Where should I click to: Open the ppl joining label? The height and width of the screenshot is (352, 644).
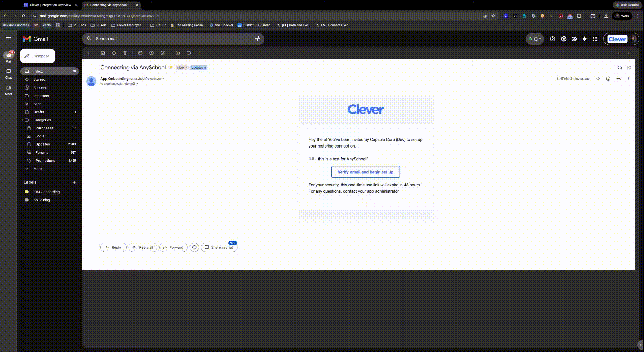pos(50,200)
